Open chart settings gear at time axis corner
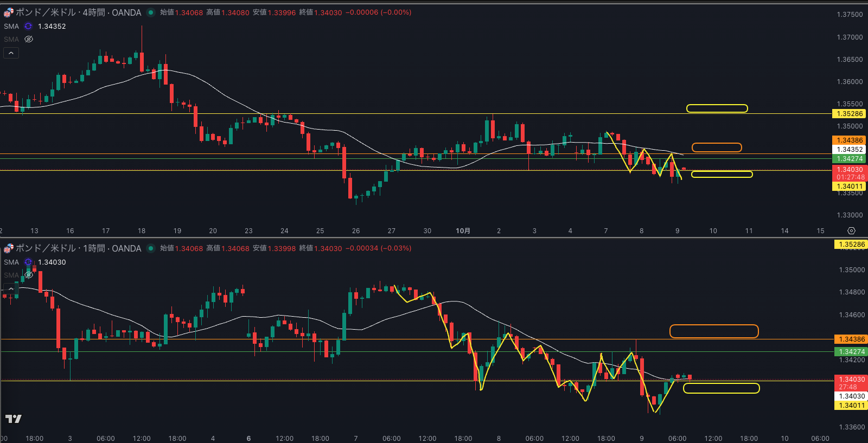 point(851,231)
